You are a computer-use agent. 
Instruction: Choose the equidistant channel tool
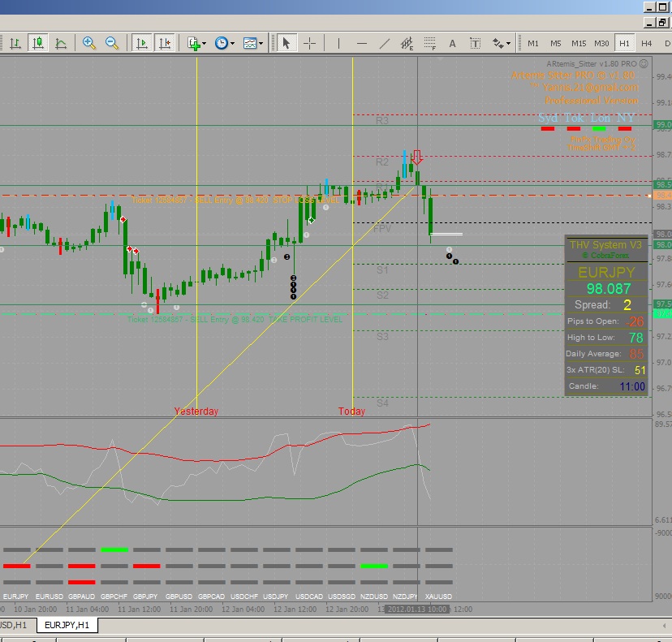[407, 43]
